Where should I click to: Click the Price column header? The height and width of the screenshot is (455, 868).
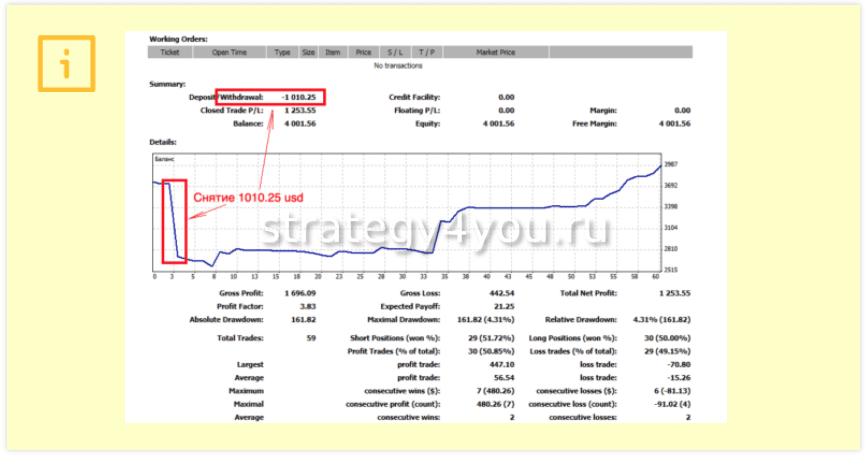[363, 52]
